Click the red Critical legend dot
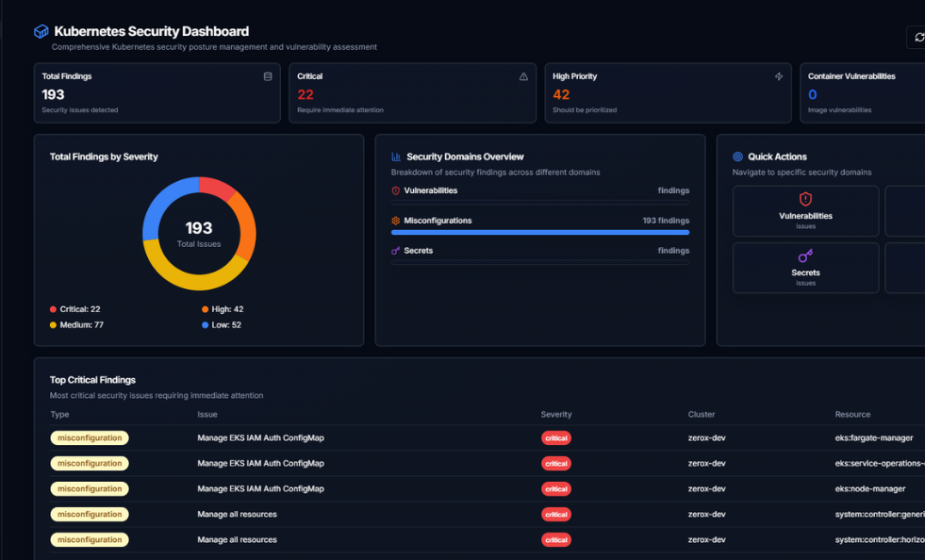Image resolution: width=925 pixels, height=560 pixels. point(53,309)
